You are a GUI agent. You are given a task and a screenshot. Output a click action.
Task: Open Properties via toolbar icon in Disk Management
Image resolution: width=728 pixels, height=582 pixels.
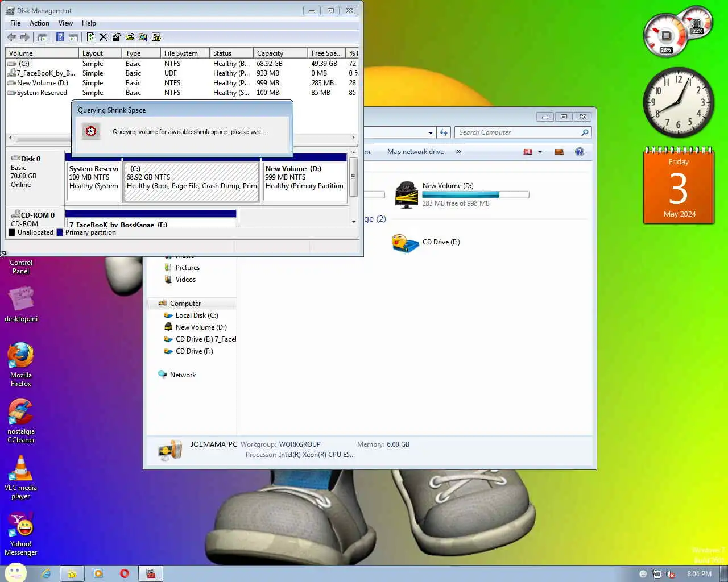coord(117,37)
